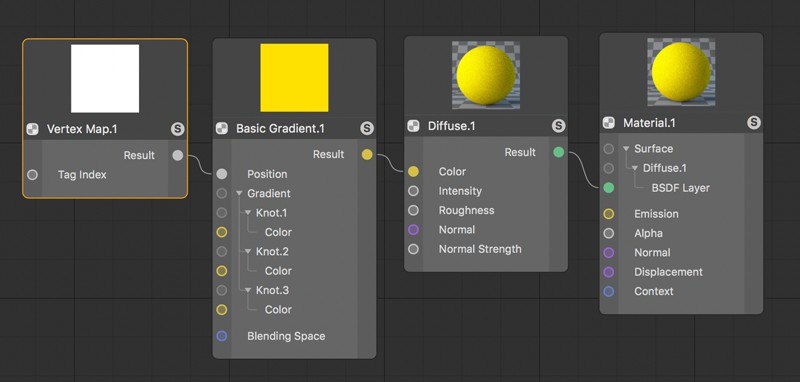Click the Position input port
The image size is (800, 382).
coord(221,174)
